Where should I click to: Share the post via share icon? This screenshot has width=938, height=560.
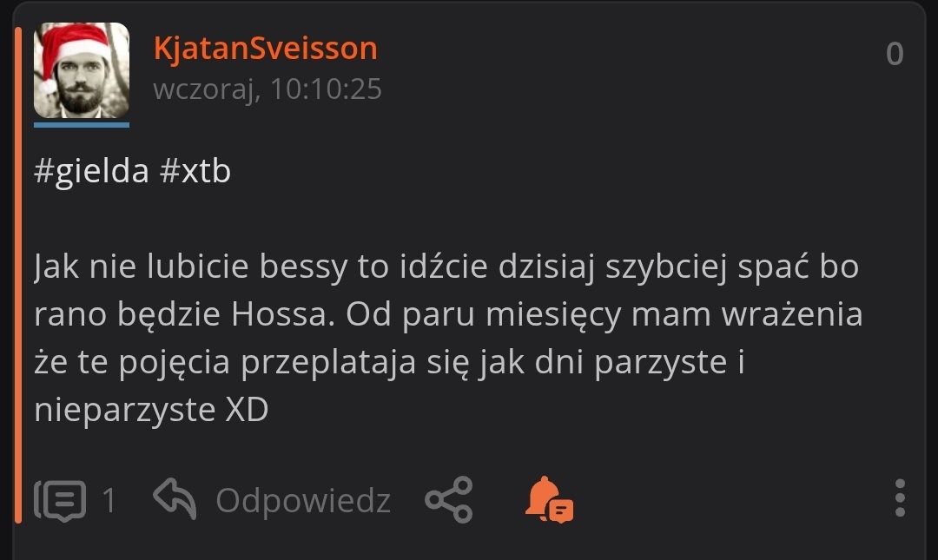click(449, 499)
